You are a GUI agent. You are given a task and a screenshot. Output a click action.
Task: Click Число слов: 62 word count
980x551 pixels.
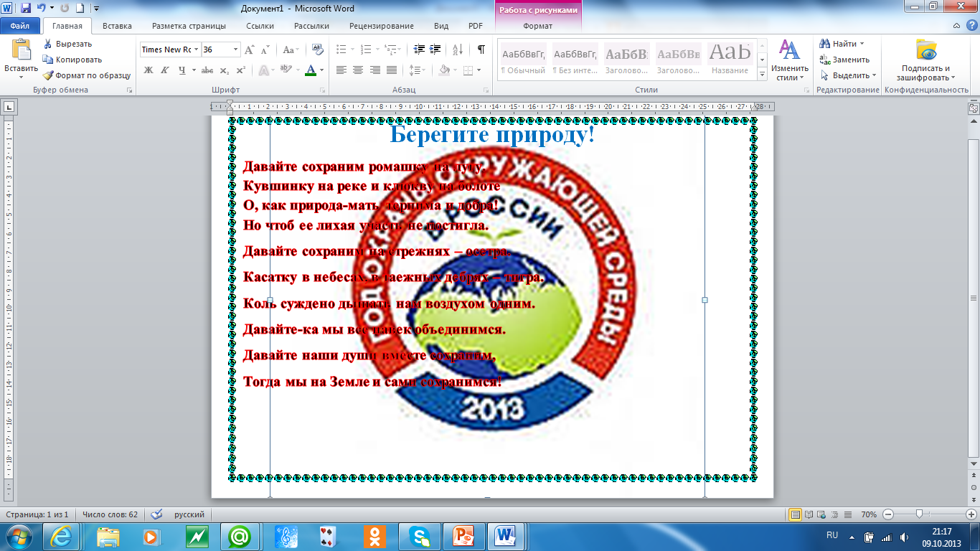tap(110, 514)
